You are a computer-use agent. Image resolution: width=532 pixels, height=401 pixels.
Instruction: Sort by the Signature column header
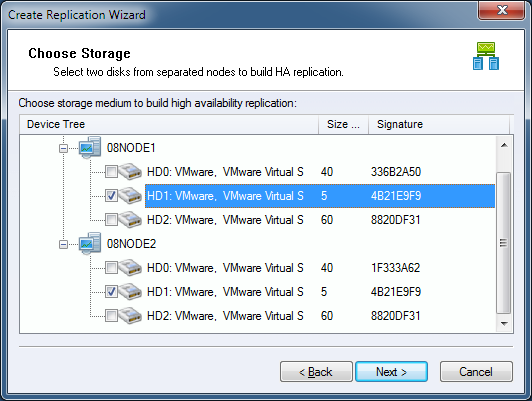pos(439,124)
